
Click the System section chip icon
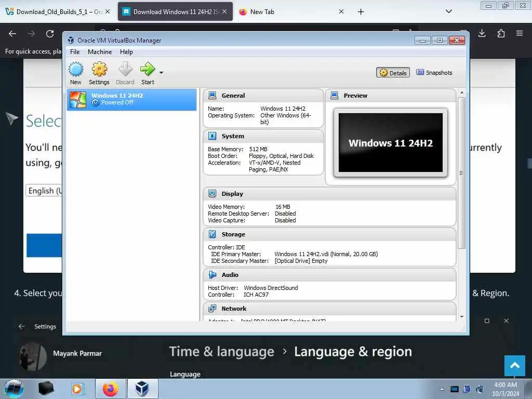[212, 136]
